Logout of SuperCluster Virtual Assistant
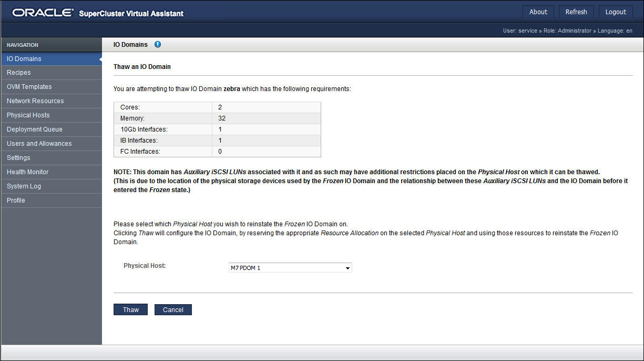Screen dimensions: 644x361 (616, 11)
